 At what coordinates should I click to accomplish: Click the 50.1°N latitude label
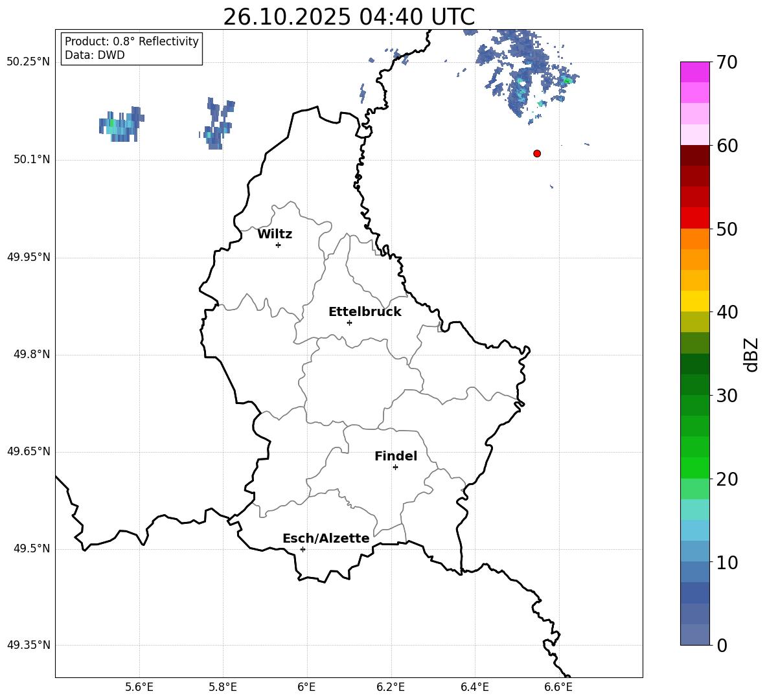click(32, 160)
